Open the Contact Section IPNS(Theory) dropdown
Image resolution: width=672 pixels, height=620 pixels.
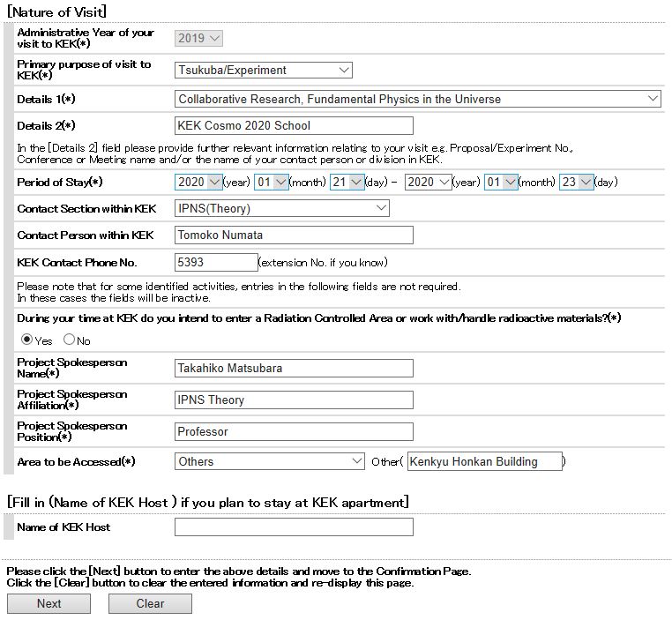281,209
